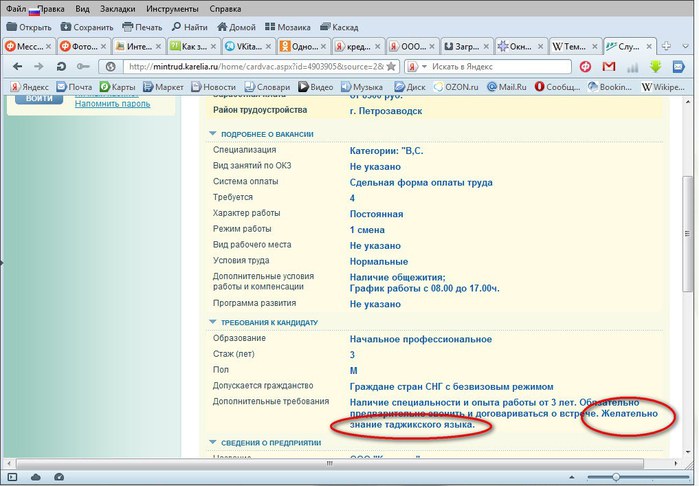Open the Wikipe... bookmark
The image size is (699, 486).
click(663, 87)
